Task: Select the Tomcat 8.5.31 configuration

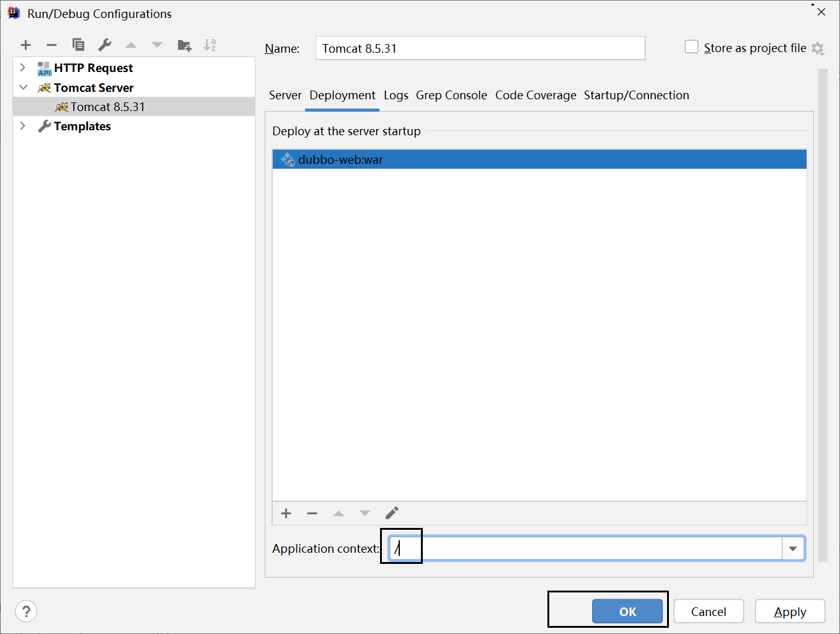Action: 134,107
